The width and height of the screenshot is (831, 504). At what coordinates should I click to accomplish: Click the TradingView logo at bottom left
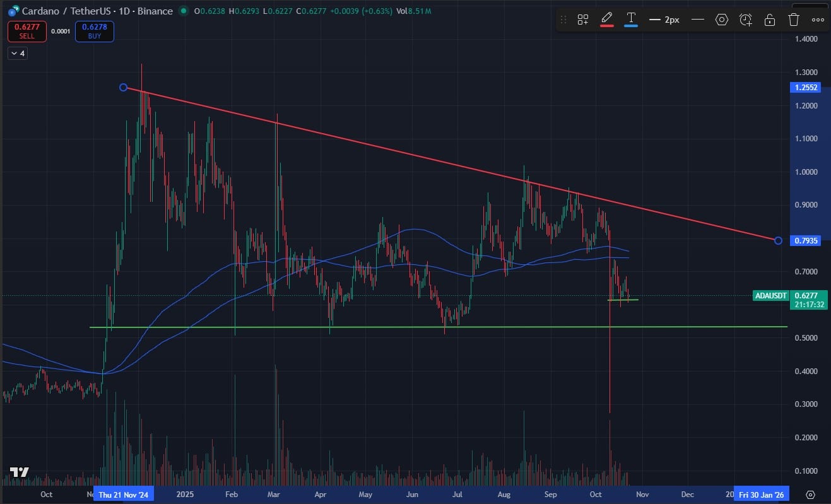pos(20,472)
